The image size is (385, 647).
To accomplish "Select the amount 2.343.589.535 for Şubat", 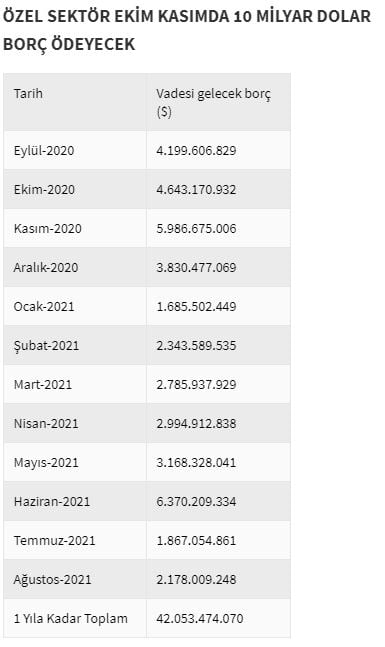I will [x=196, y=346].
